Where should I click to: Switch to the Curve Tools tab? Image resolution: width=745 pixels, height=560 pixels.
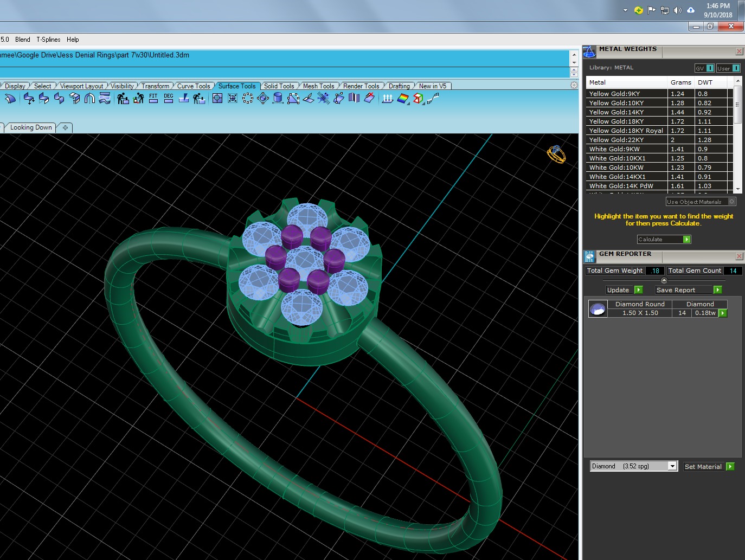click(193, 86)
